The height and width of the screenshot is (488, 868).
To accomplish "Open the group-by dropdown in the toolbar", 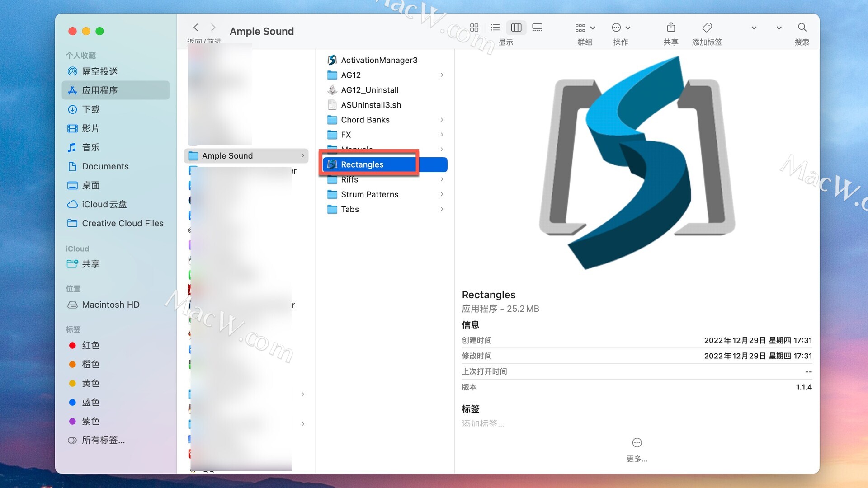I will click(x=585, y=28).
